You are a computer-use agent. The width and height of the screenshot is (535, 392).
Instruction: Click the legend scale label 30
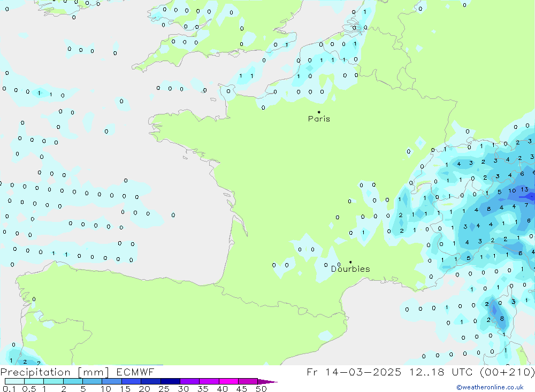point(183,389)
